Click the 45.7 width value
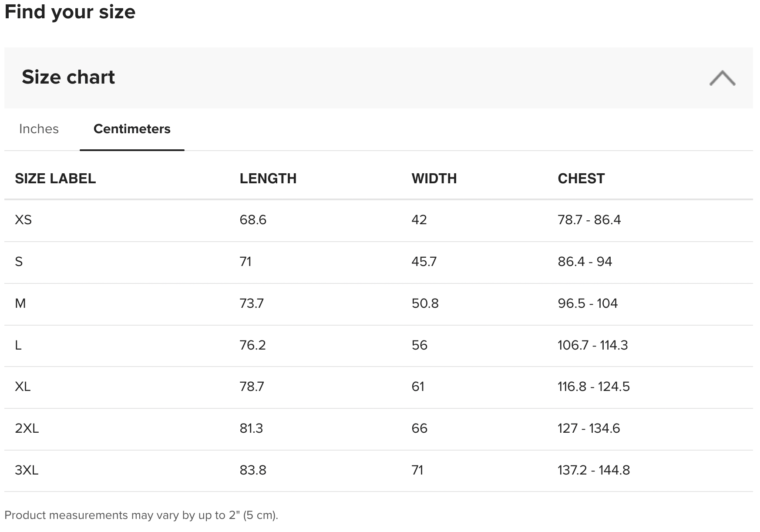 [424, 262]
